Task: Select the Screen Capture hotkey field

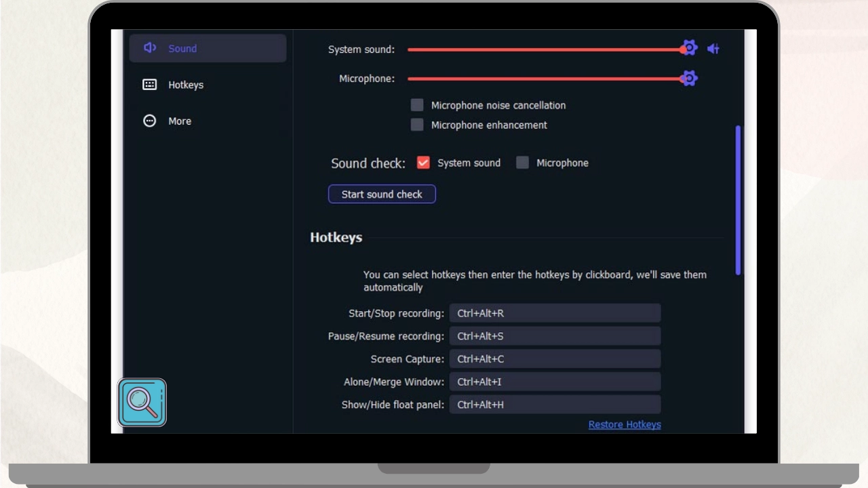Action: 554,359
